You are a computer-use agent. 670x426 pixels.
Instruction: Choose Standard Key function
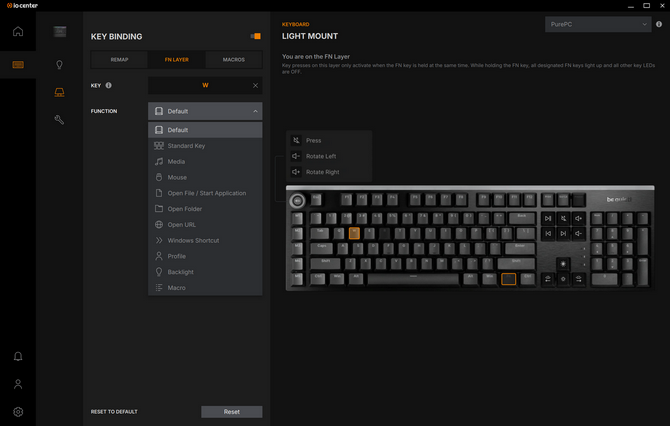click(205, 146)
